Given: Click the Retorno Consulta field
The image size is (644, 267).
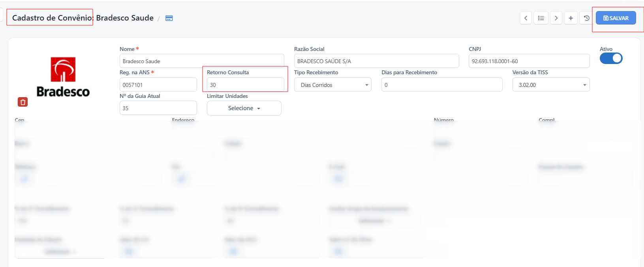Looking at the screenshot, I should coord(246,85).
